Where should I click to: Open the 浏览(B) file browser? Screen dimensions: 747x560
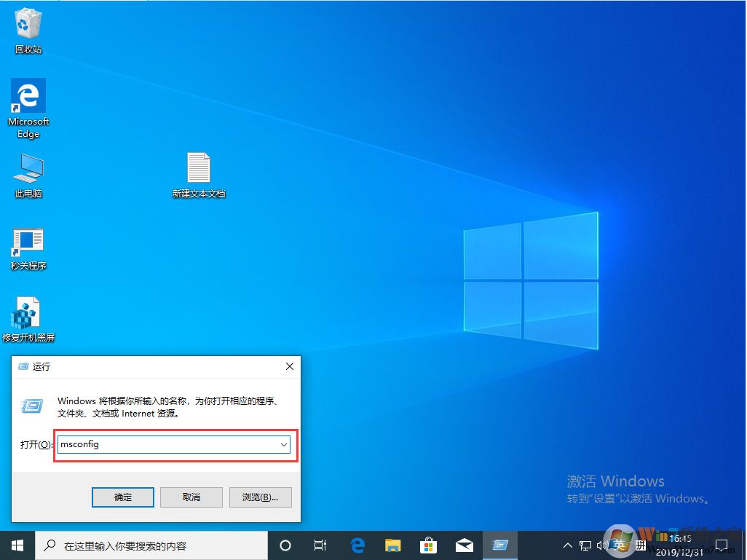(260, 497)
